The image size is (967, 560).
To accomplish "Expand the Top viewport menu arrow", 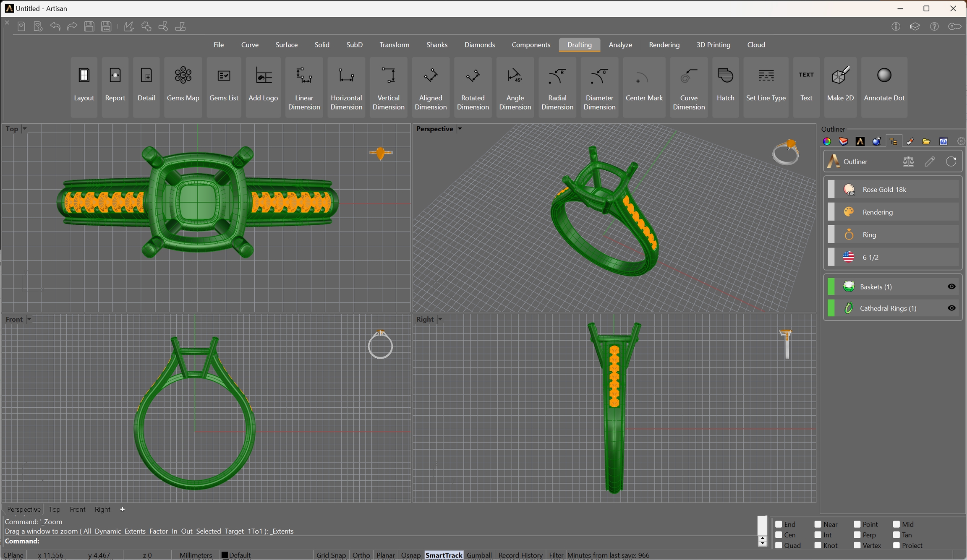I will coord(24,129).
